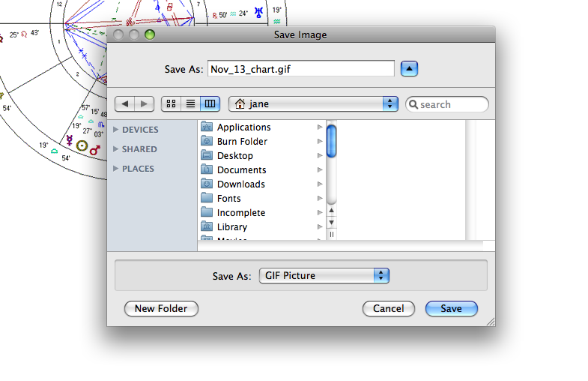Switch to list view

point(190,104)
